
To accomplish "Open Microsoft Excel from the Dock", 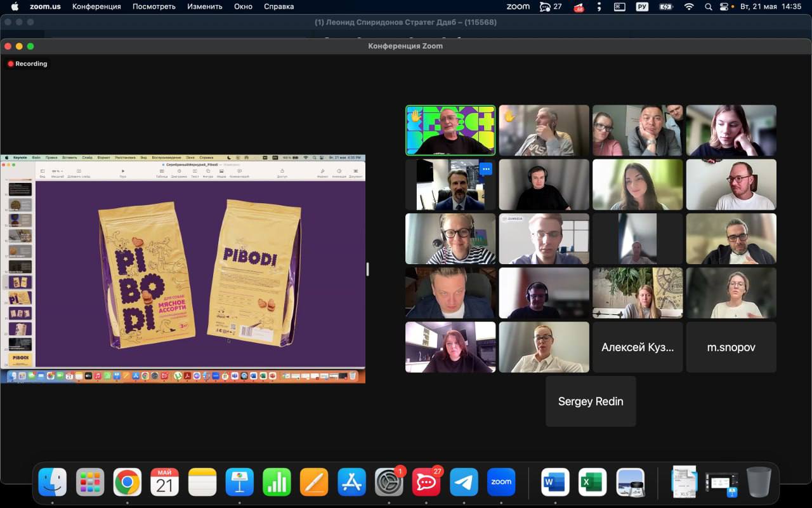I will click(x=593, y=483).
